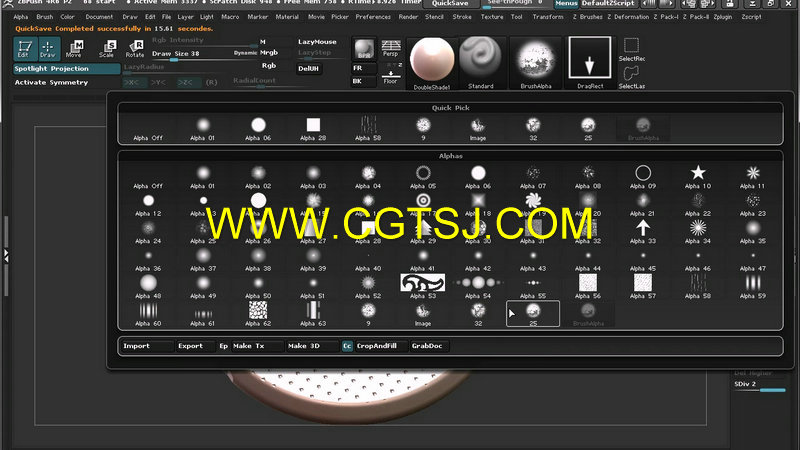Click the Make 3D button
This screenshot has height=450, width=800.
[312, 346]
